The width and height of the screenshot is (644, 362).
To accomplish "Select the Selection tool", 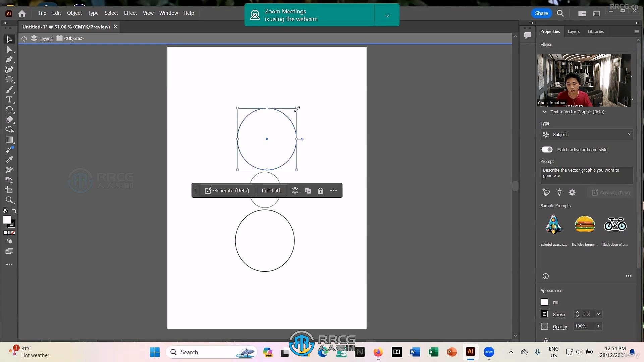I will click(10, 39).
